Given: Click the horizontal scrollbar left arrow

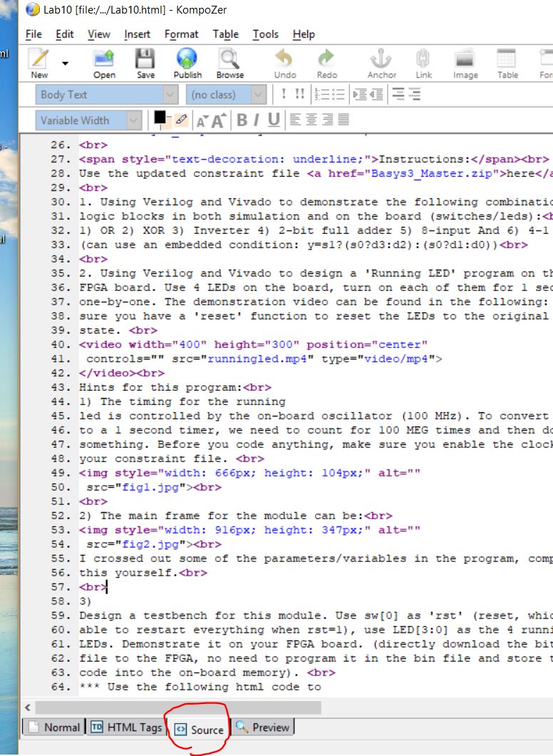Looking at the screenshot, I should (29, 708).
